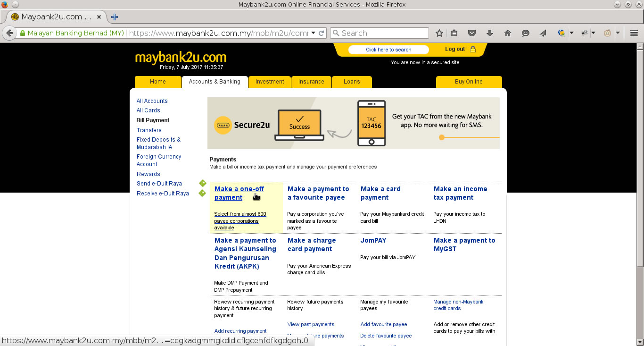Open the JomPAY payment option
Screen dimensions: 644x346
point(373,240)
